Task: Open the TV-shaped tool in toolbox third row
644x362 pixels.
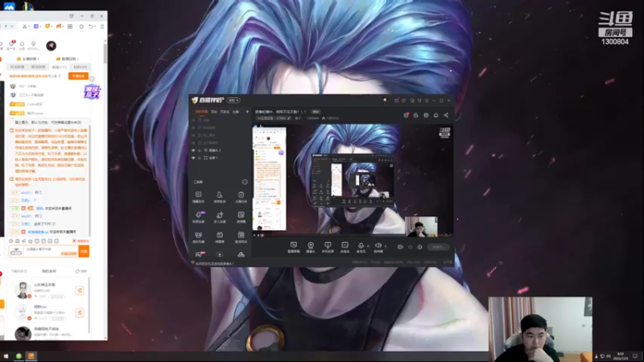Action: coord(220,237)
